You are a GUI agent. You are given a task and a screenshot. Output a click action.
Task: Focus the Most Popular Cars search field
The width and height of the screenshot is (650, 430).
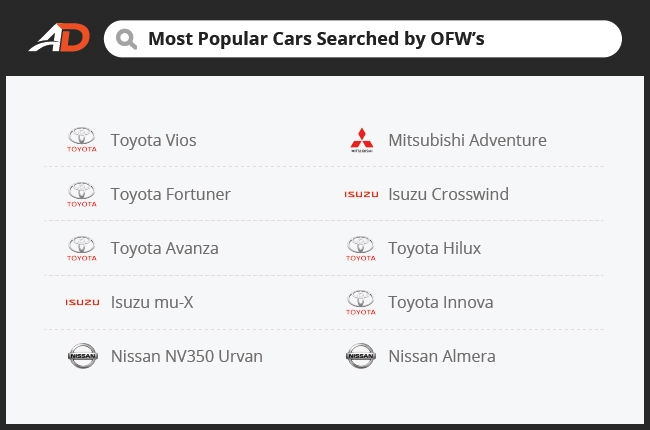[363, 39]
